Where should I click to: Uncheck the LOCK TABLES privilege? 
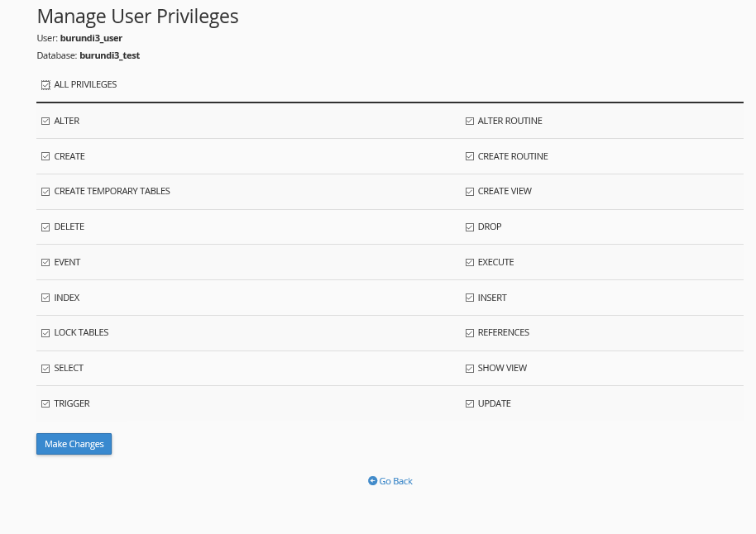45,333
